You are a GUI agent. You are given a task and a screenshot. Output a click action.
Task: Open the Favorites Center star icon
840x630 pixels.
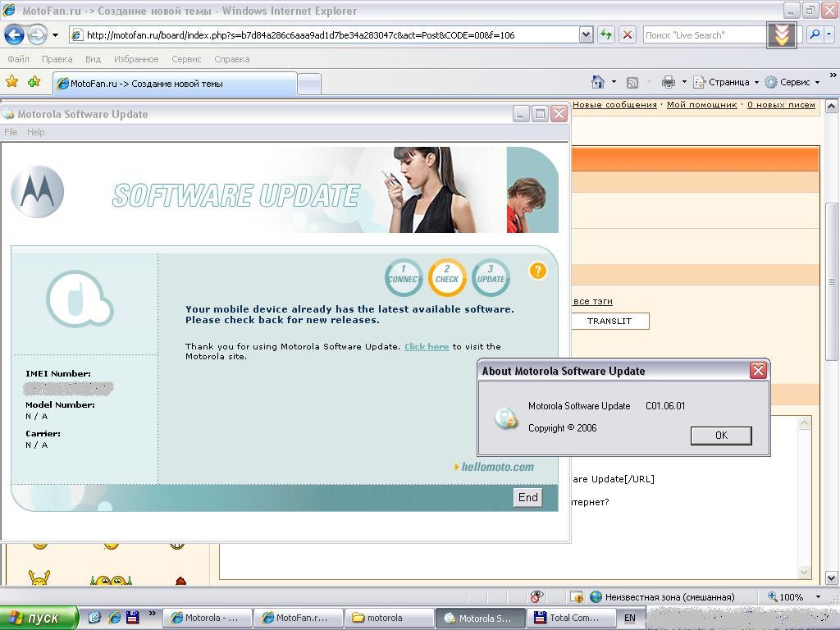pyautogui.click(x=11, y=81)
